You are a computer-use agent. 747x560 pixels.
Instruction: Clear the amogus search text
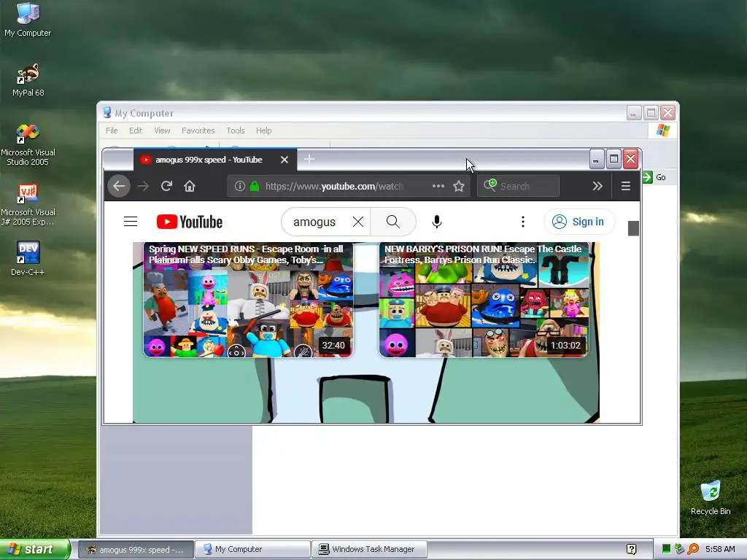(358, 222)
